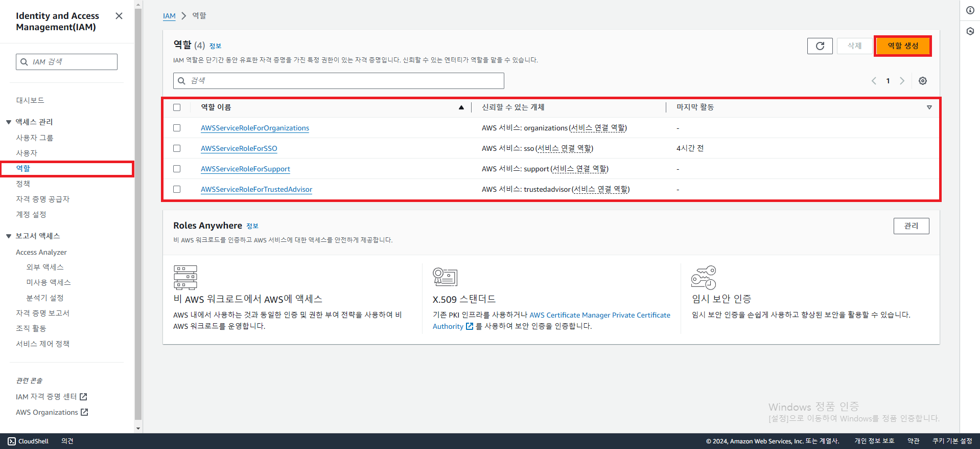The image size is (980, 449).
Task: Click the IAM search magnifier icon
Action: 24,62
